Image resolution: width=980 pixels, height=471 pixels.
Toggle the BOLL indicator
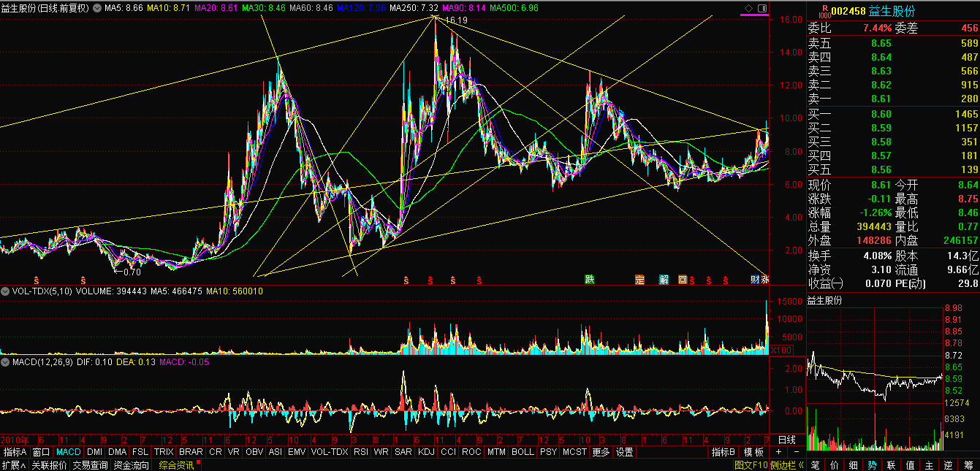tap(523, 452)
